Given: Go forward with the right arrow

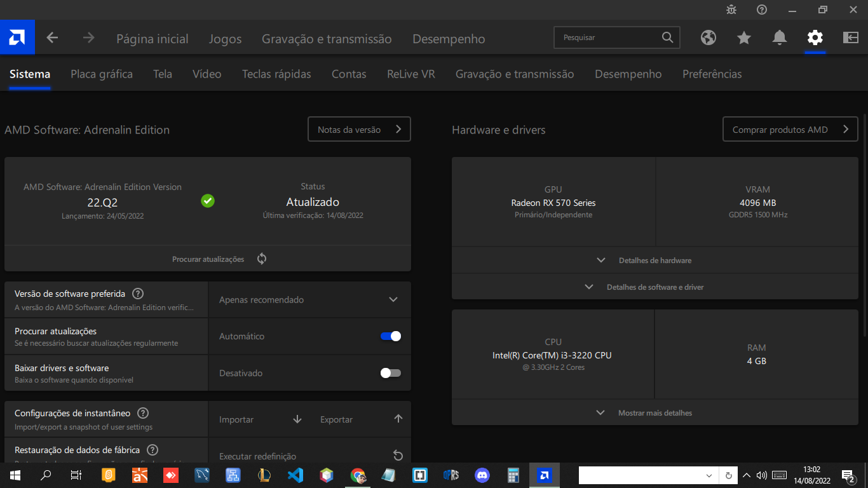Looking at the screenshot, I should coord(88,38).
